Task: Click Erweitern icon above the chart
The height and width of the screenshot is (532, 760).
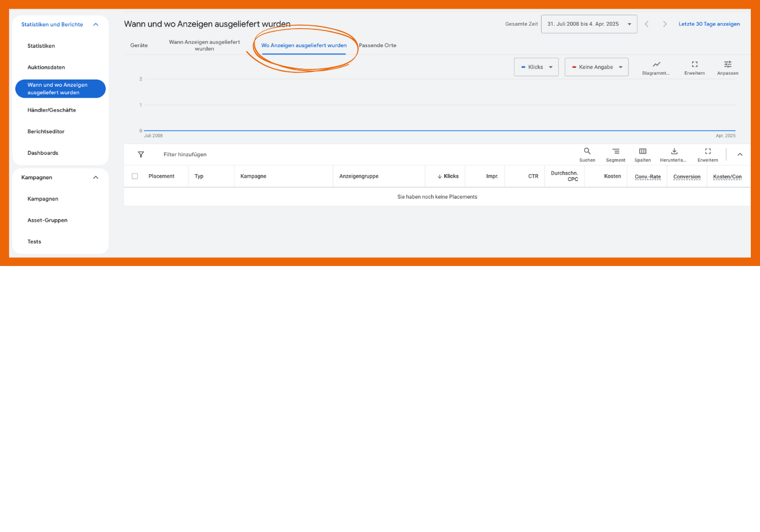Action: 694,64
